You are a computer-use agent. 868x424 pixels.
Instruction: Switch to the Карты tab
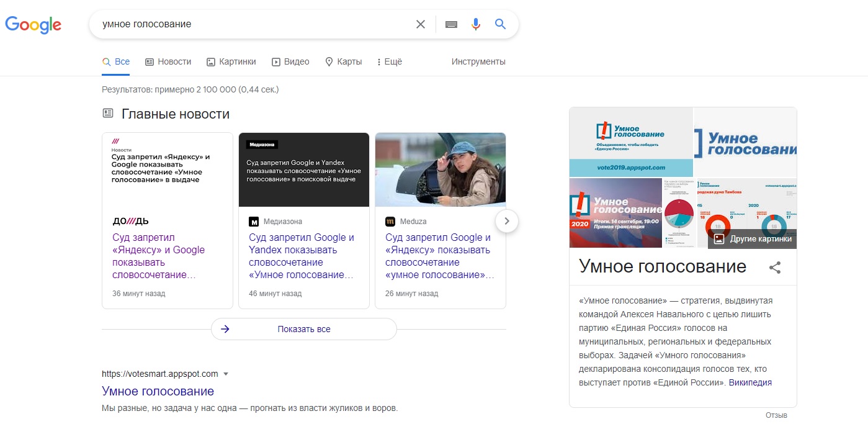tap(343, 61)
